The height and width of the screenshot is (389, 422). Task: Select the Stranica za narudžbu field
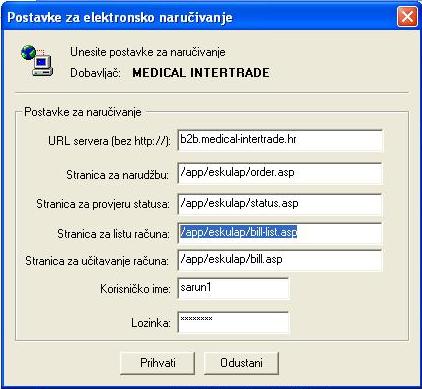pyautogui.click(x=280, y=173)
